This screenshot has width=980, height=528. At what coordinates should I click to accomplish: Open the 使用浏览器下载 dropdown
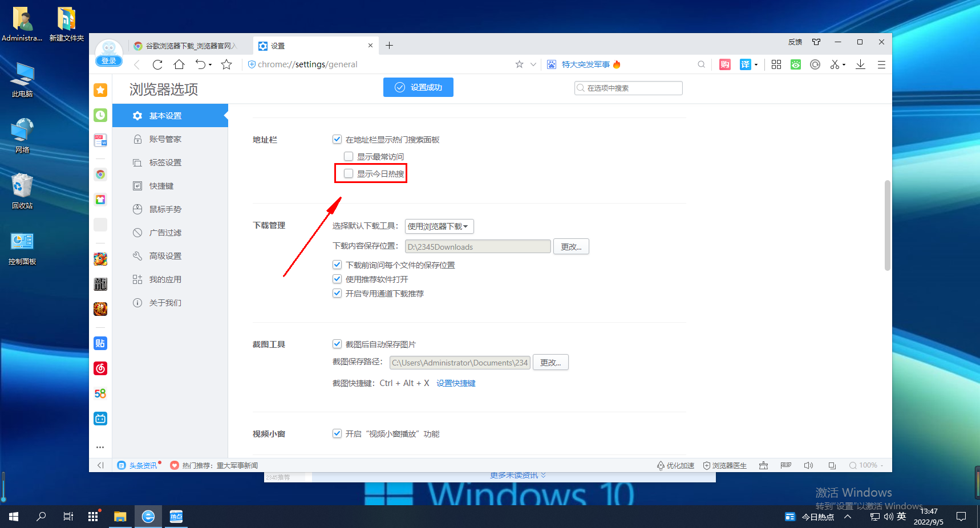point(439,226)
